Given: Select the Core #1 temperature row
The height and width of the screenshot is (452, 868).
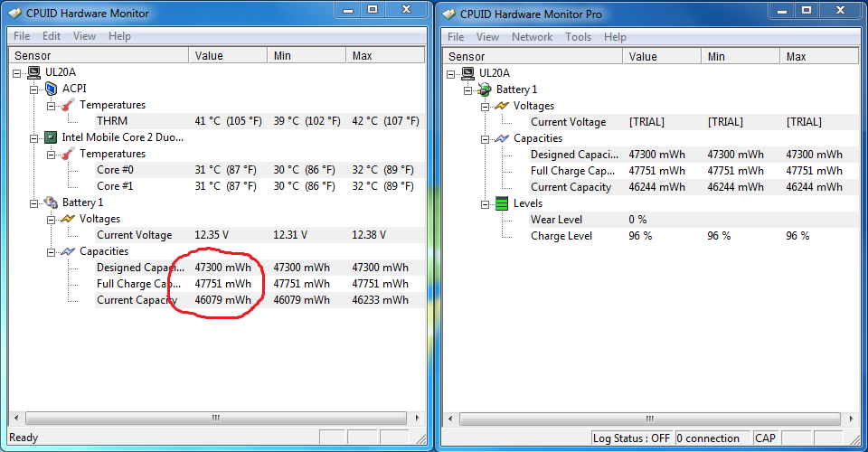Looking at the screenshot, I should click(x=259, y=186).
